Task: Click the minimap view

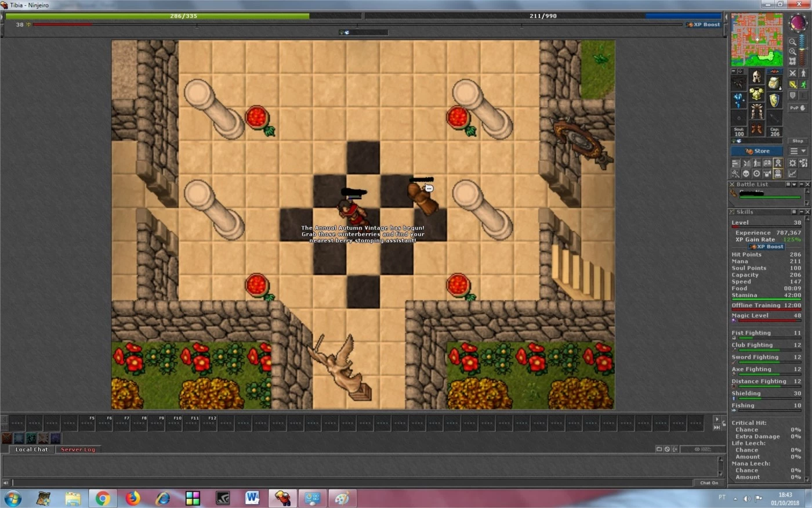Action: 757,39
